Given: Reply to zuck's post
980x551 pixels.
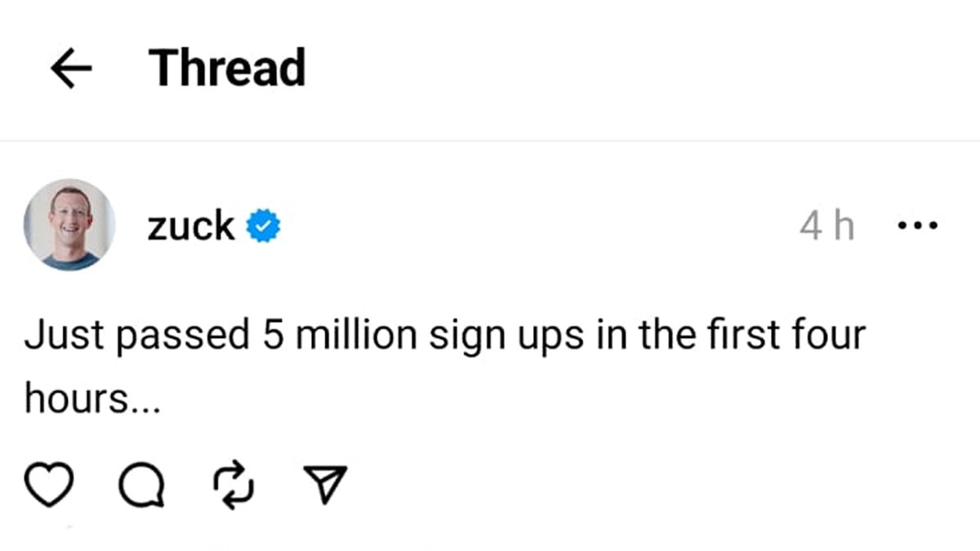Looking at the screenshot, I should coord(141,487).
